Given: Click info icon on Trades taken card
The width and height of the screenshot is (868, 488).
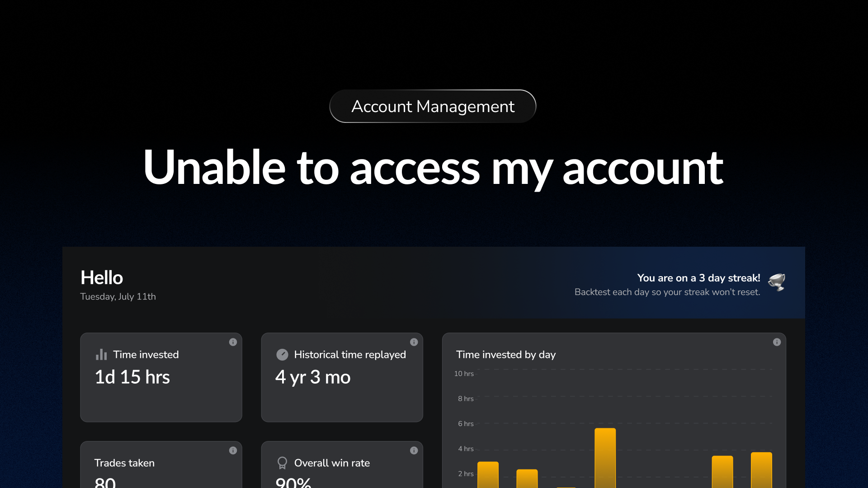Looking at the screenshot, I should (233, 450).
